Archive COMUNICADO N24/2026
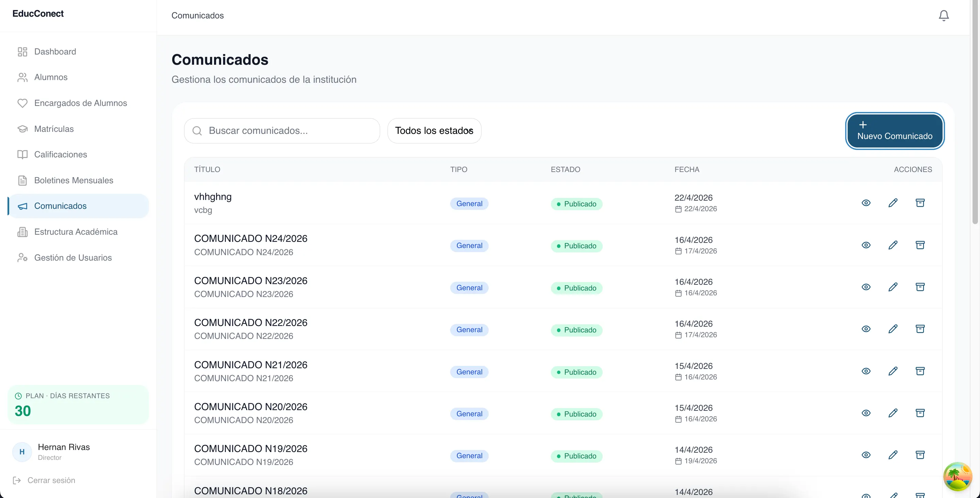 [x=920, y=245]
